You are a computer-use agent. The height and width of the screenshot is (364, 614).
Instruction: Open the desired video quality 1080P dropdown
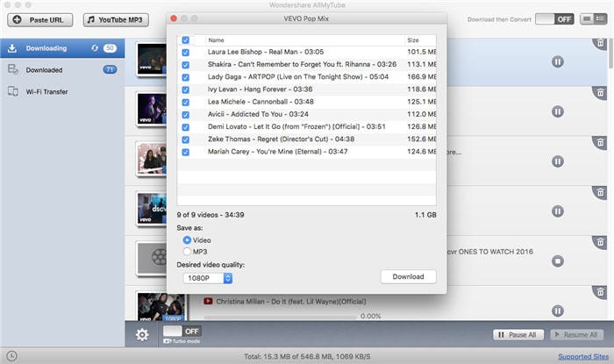tap(208, 278)
